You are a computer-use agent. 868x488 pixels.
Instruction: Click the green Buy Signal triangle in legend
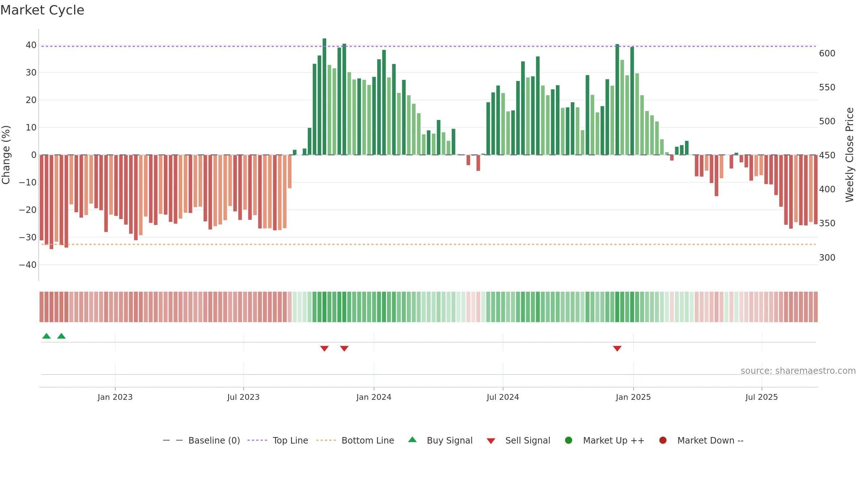412,440
